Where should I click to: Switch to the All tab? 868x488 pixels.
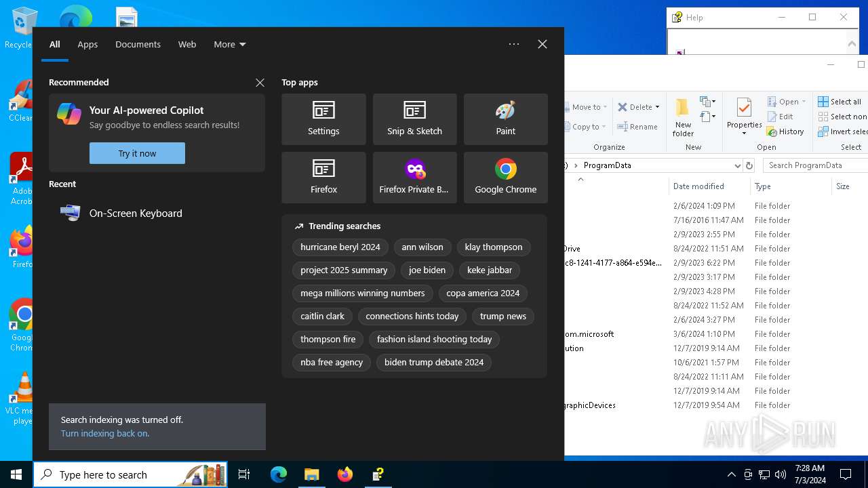tap(55, 44)
